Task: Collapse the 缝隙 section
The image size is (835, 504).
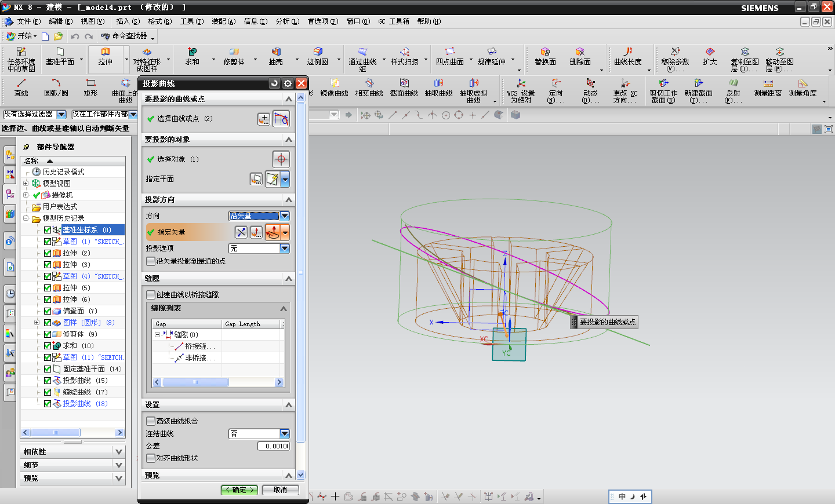Action: click(289, 279)
